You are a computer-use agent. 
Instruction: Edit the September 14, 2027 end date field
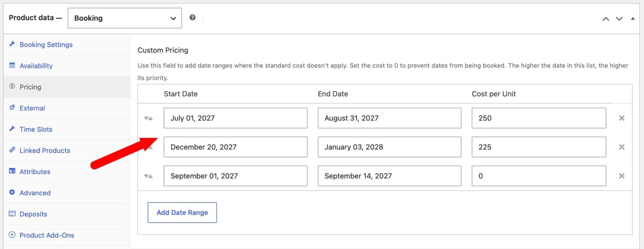(389, 176)
